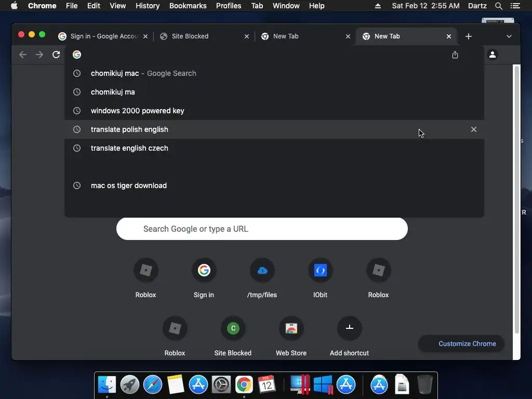Click the eject icon in the menu bar
The height and width of the screenshot is (399, 532).
378,6
